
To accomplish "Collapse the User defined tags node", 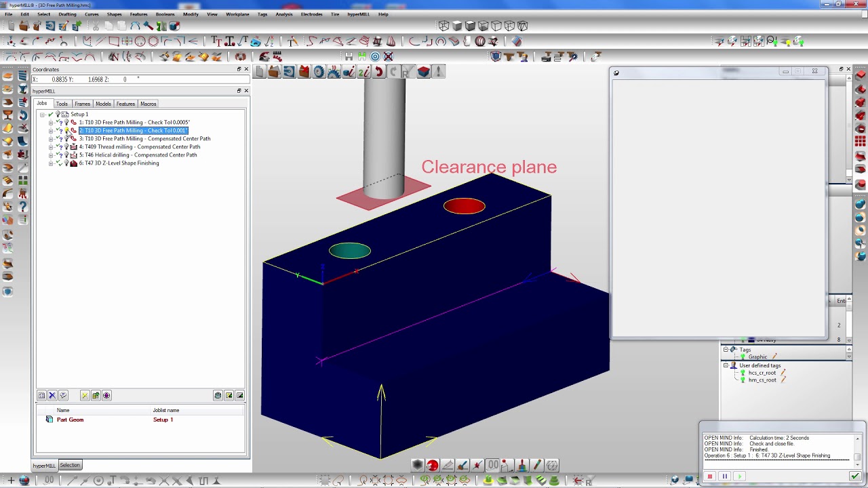I will point(726,365).
